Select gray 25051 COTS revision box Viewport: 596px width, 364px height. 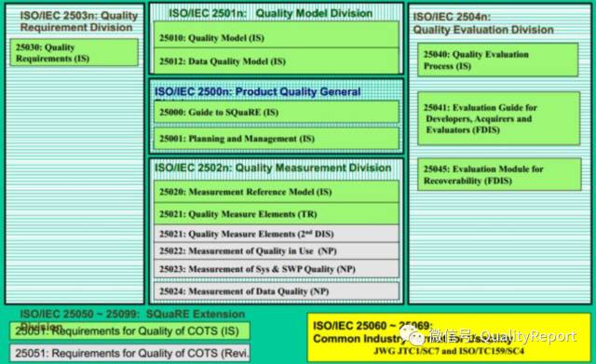[x=129, y=353]
